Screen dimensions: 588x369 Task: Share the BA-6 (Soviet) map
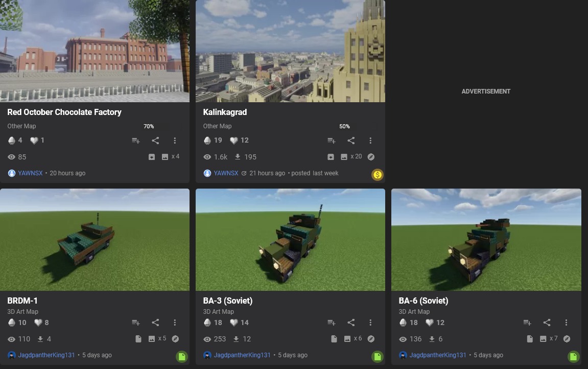(547, 322)
